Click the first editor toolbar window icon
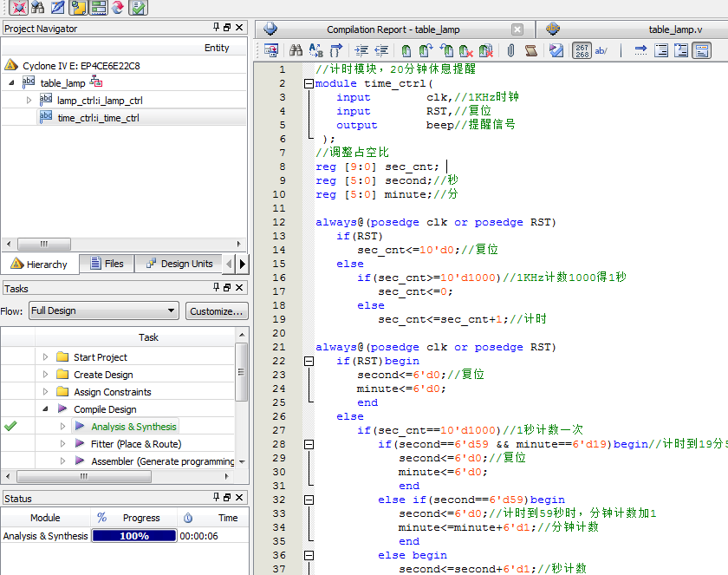The image size is (728, 575). (x=270, y=50)
